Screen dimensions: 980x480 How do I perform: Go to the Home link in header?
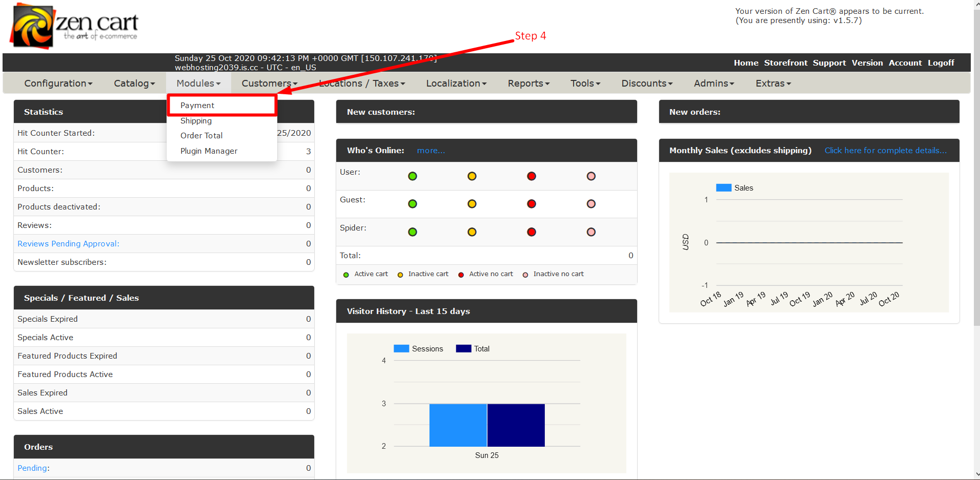pos(746,63)
